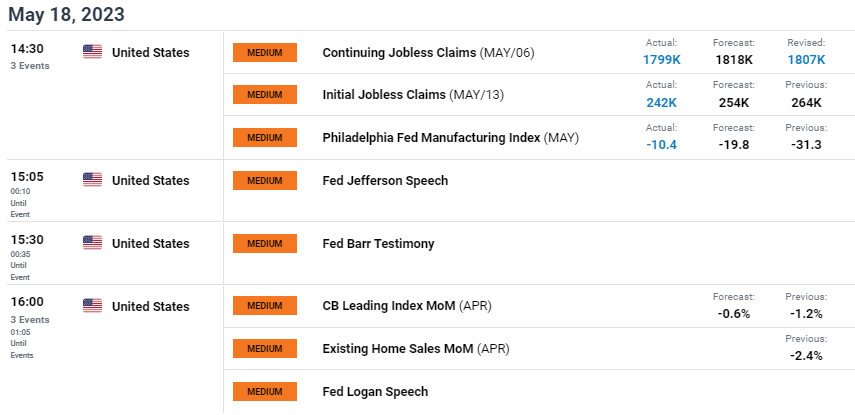Click the US flag in the 16:00 row
Screen dimensions: 855x415
[92, 305]
